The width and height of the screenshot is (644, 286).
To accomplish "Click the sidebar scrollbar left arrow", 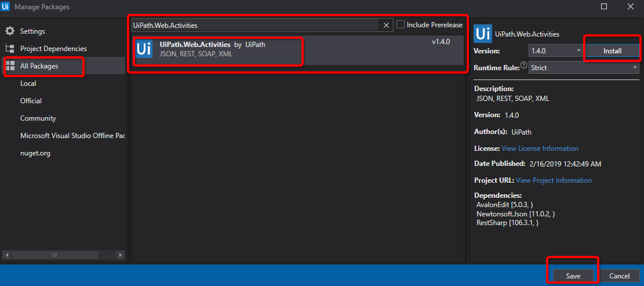I will coord(6,255).
